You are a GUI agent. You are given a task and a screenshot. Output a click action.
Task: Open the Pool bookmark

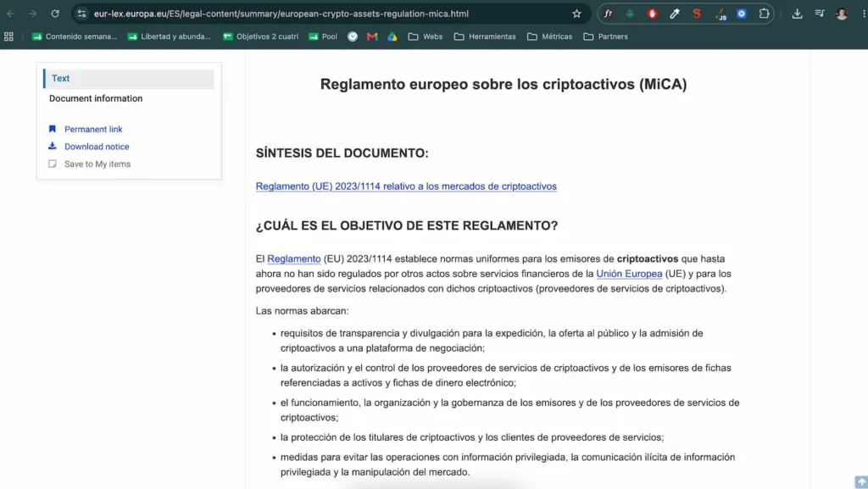click(x=323, y=36)
